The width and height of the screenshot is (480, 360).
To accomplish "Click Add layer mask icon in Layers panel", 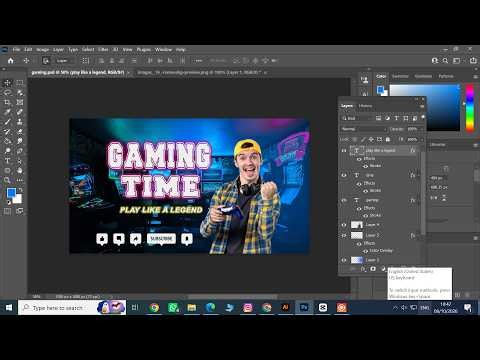I will (x=373, y=269).
